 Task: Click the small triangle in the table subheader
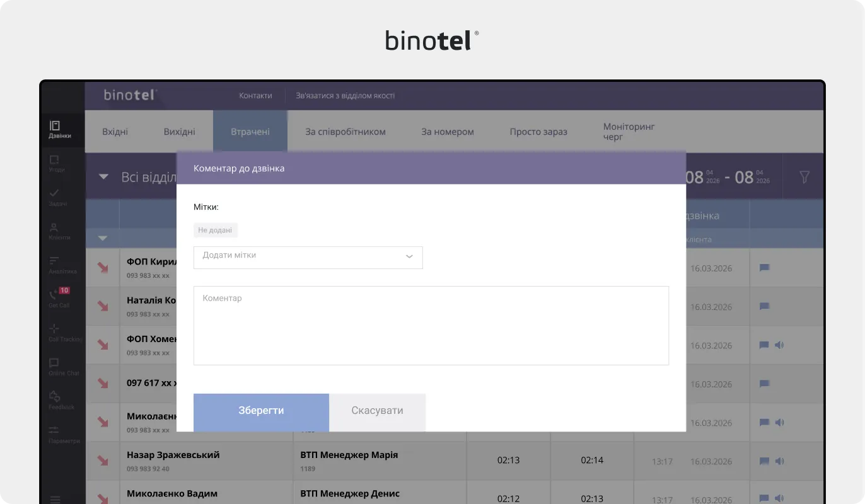[x=102, y=238]
